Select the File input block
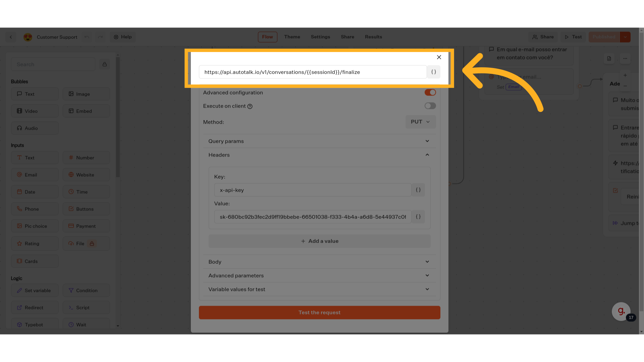The width and height of the screenshot is (644, 362). pyautogui.click(x=86, y=243)
